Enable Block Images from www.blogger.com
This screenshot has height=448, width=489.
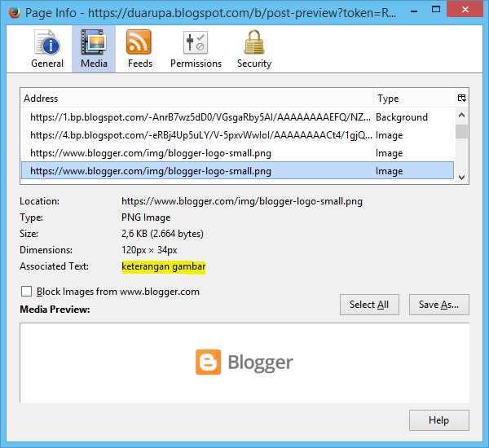tap(27, 292)
